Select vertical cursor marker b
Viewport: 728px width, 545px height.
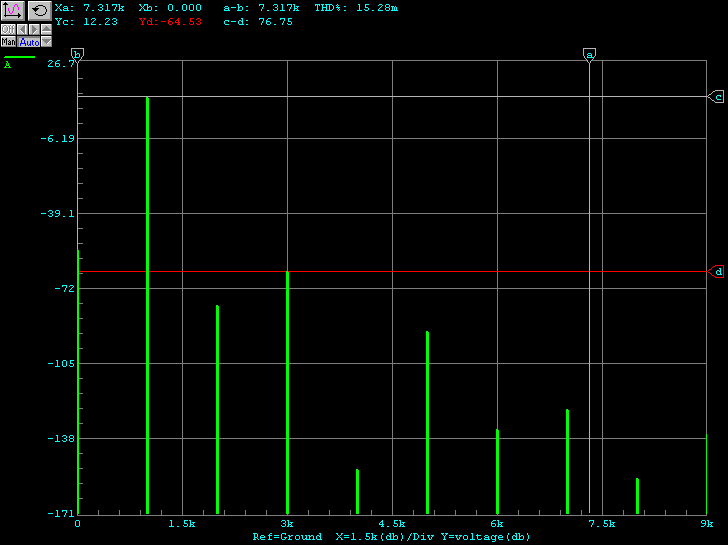pyautogui.click(x=78, y=54)
